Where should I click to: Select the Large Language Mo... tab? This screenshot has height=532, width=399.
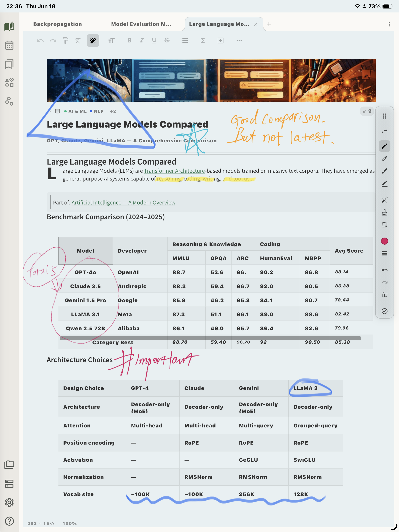(219, 24)
